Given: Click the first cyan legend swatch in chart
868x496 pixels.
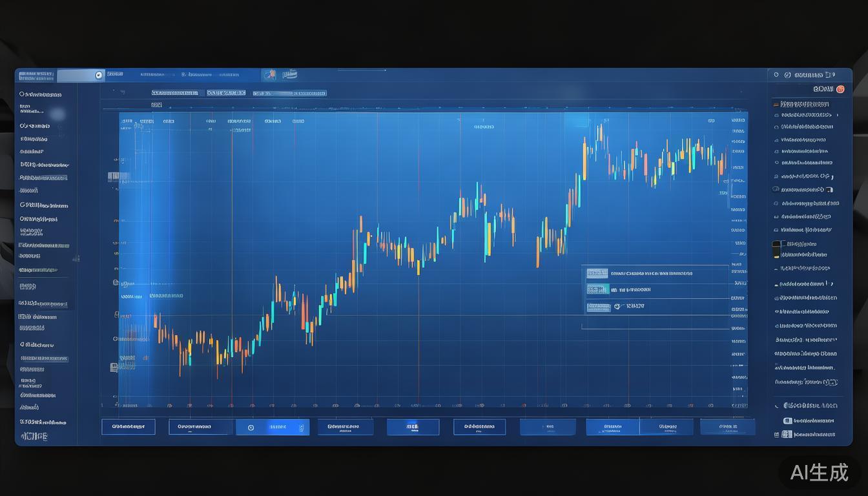Looking at the screenshot, I should [x=597, y=273].
